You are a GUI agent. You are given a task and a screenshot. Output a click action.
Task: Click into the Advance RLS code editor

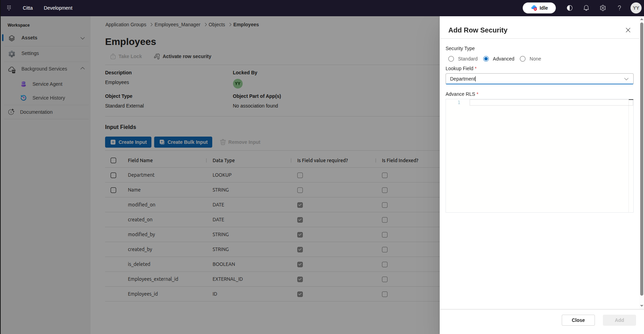[548, 156]
